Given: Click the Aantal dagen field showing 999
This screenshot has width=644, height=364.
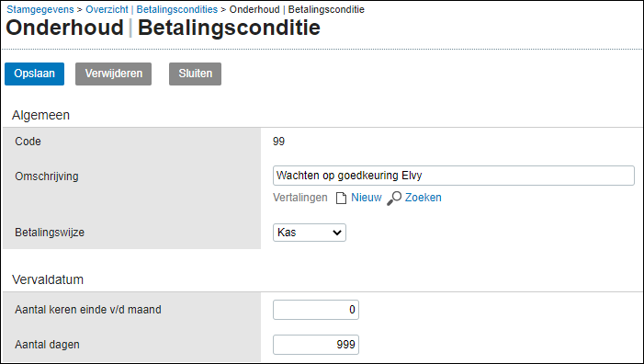Looking at the screenshot, I should point(316,345).
